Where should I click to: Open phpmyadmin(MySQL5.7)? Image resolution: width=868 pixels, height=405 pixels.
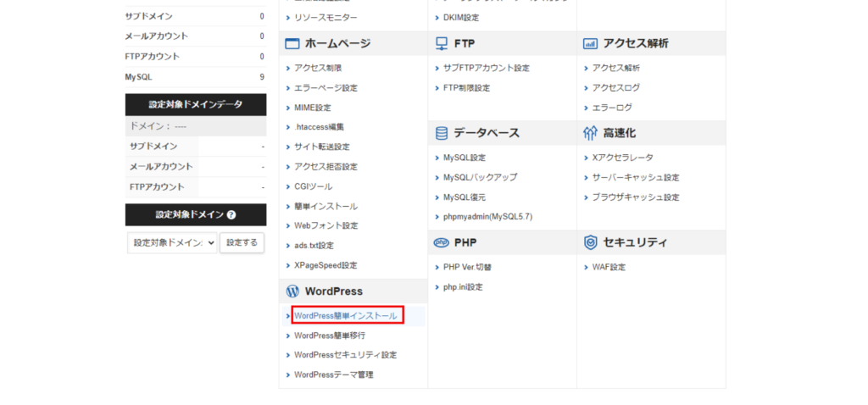(x=487, y=216)
